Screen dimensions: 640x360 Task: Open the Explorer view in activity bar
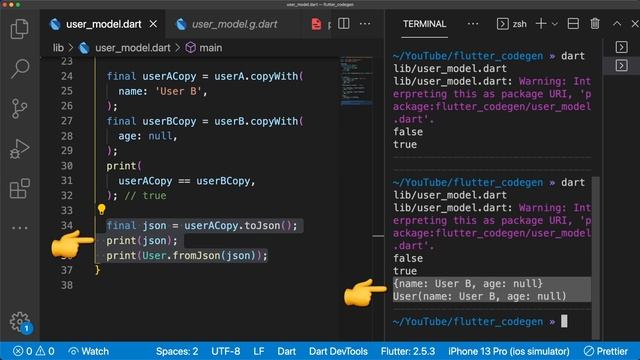click(x=19, y=29)
